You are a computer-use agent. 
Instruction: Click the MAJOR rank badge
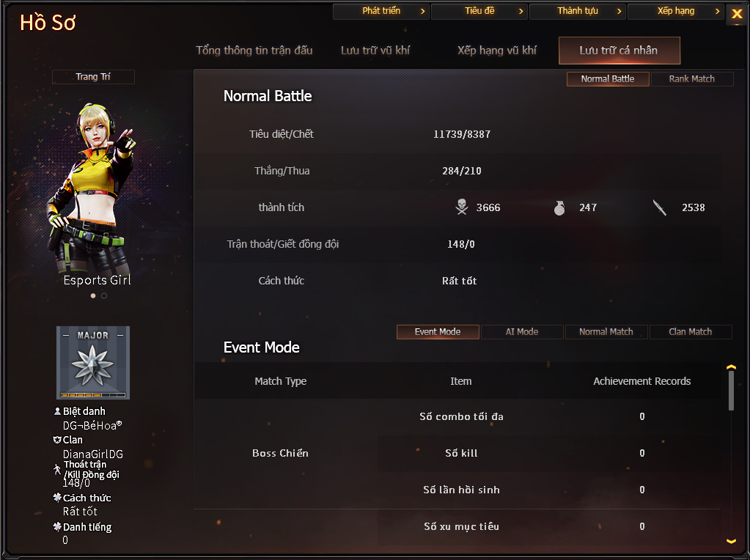(93, 363)
